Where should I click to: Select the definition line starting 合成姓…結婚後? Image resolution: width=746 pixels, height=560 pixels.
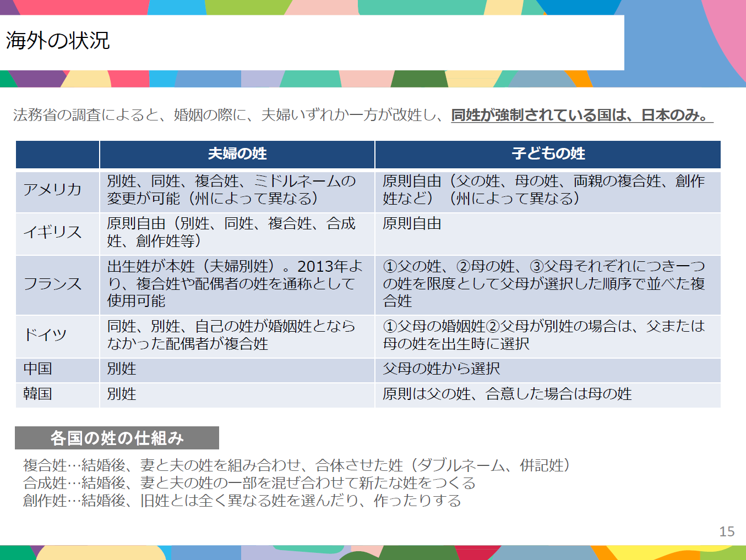pyautogui.click(x=249, y=483)
